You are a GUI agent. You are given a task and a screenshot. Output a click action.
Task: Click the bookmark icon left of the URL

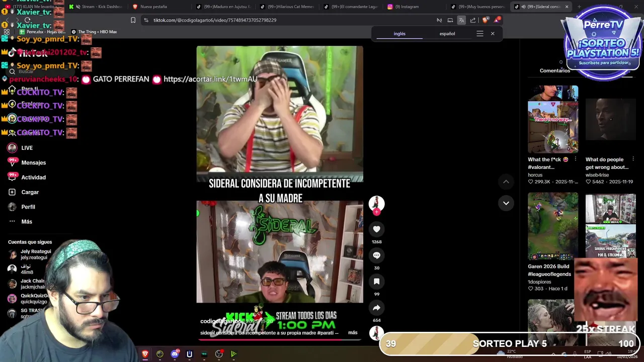click(x=133, y=20)
